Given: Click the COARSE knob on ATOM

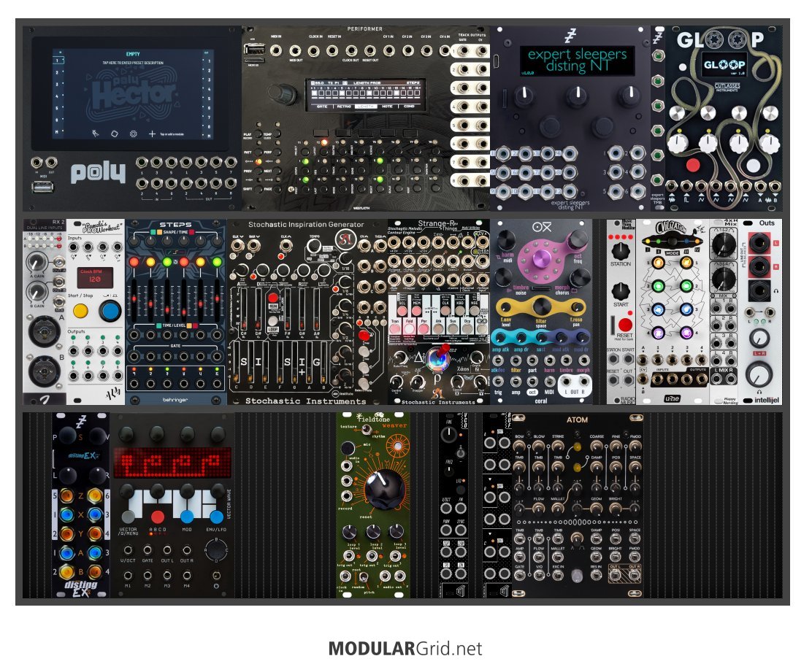Looking at the screenshot, I should 597,447.
